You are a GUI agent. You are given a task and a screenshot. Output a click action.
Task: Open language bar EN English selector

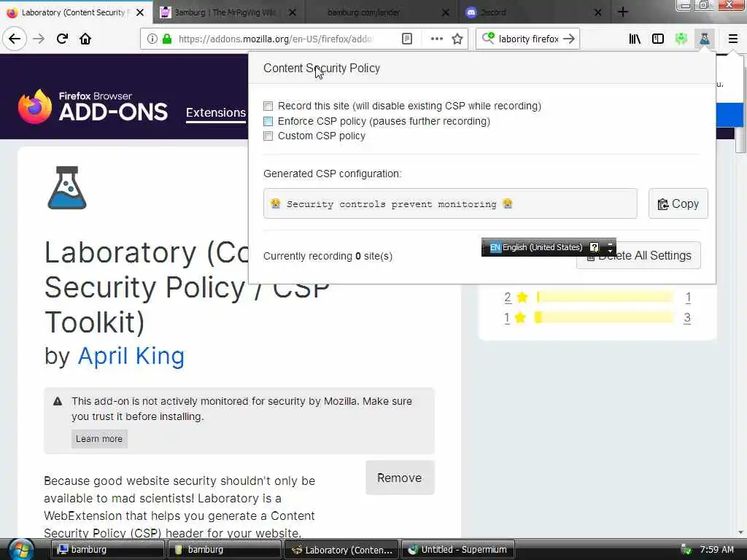coord(536,247)
